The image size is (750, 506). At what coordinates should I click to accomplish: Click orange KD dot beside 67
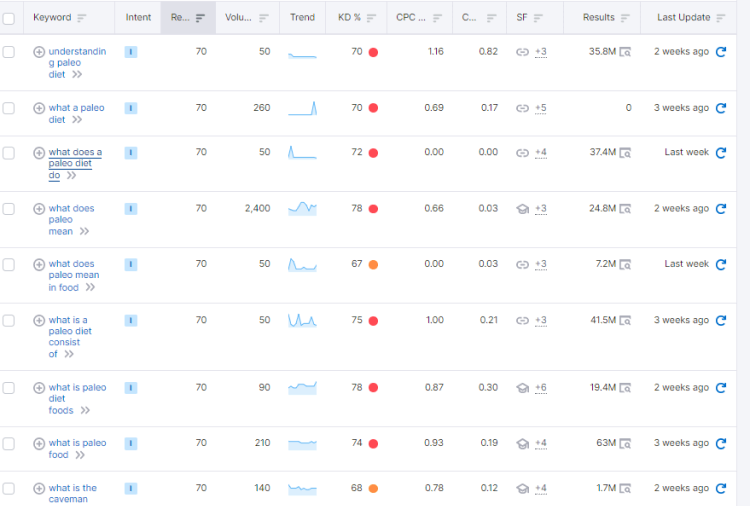(374, 264)
